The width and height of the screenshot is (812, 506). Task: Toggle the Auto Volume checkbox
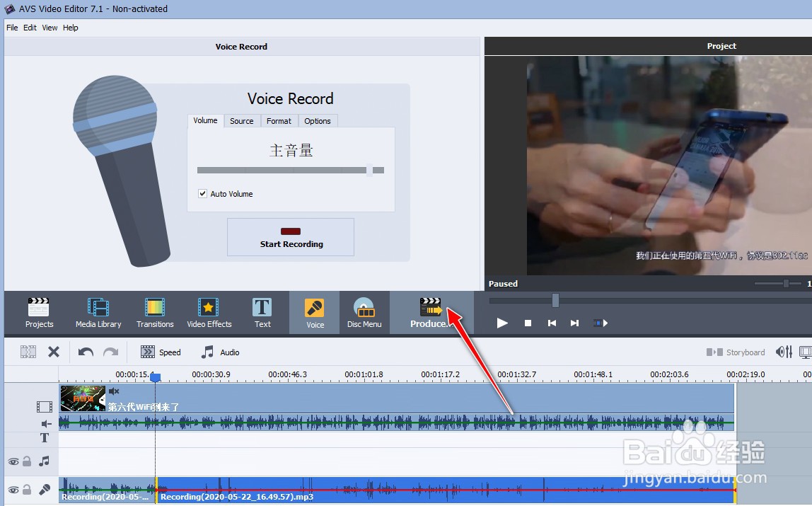202,193
